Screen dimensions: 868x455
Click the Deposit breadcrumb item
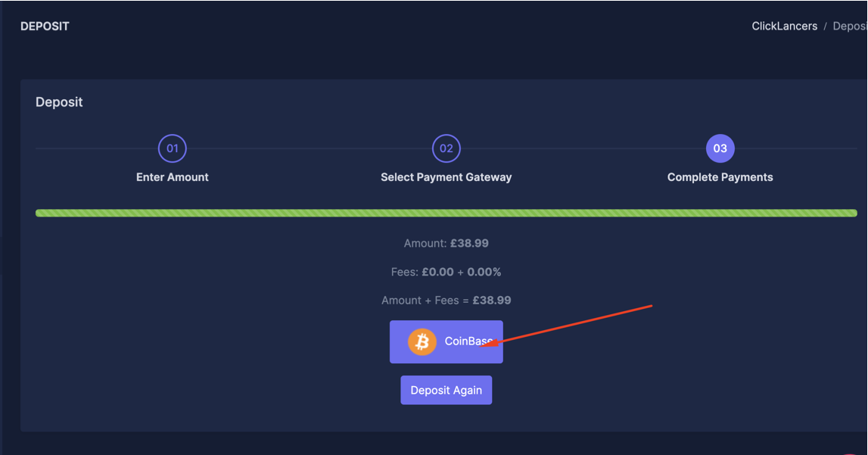(849, 26)
